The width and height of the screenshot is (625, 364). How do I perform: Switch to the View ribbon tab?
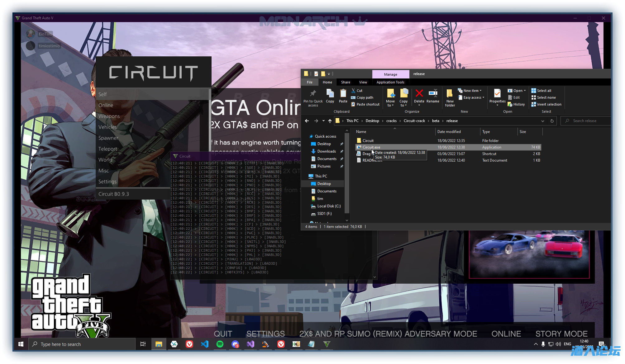coord(363,82)
